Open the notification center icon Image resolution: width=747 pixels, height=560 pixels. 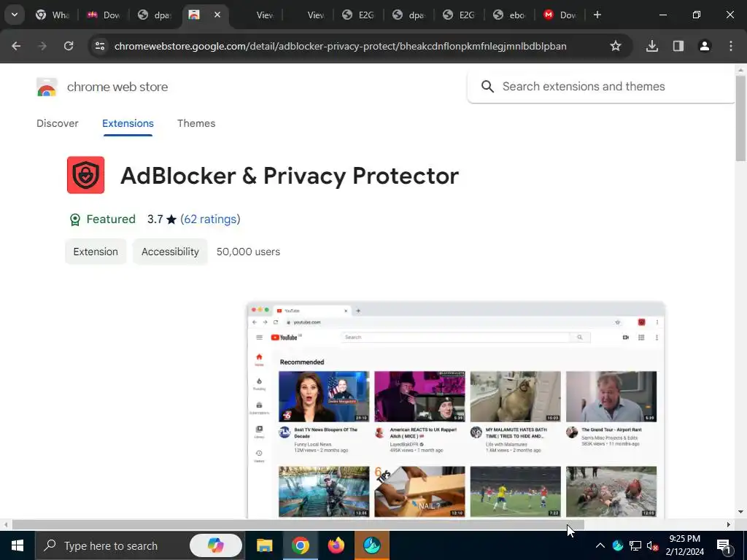[x=723, y=545]
